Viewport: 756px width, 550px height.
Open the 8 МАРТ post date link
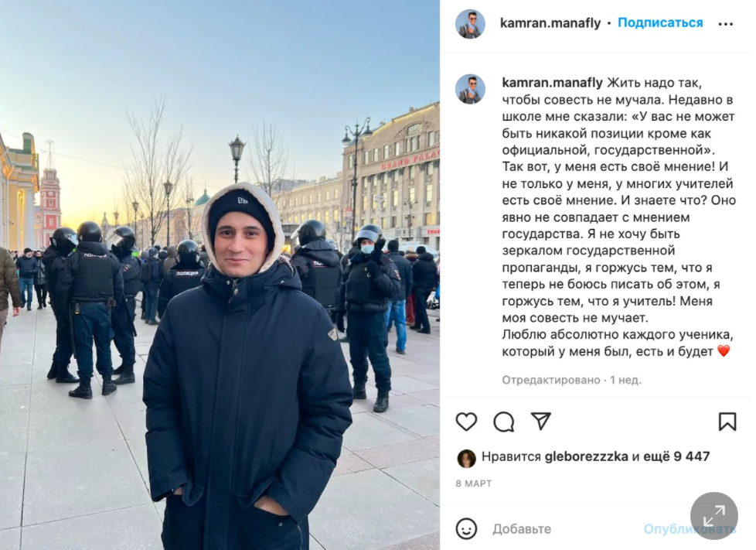[x=473, y=483]
